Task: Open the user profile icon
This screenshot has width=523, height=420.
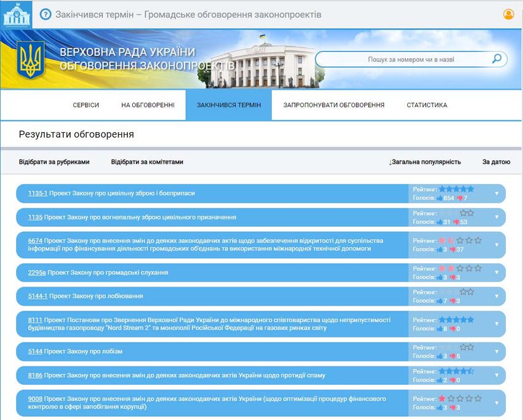Action: (x=508, y=14)
